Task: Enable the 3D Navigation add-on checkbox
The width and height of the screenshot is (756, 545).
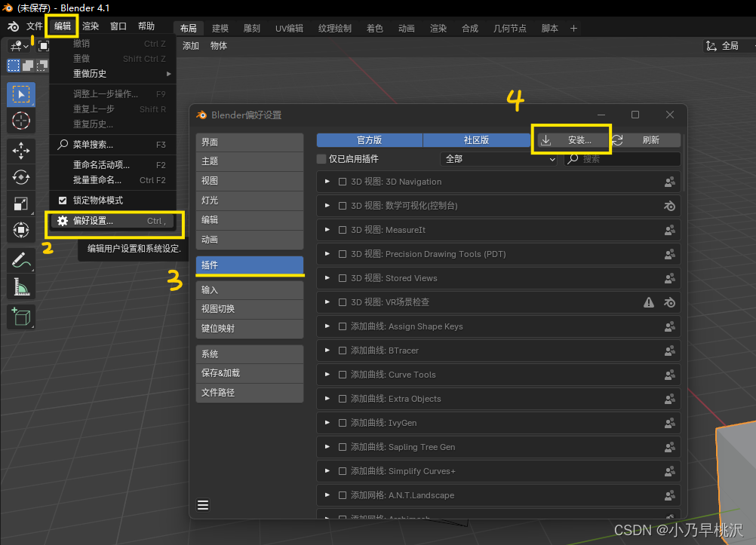Action: (x=343, y=182)
